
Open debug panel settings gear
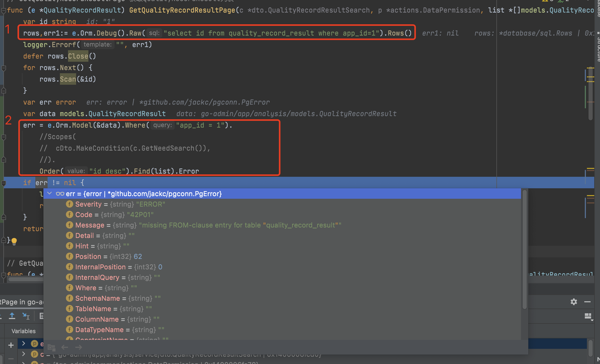pyautogui.click(x=574, y=302)
